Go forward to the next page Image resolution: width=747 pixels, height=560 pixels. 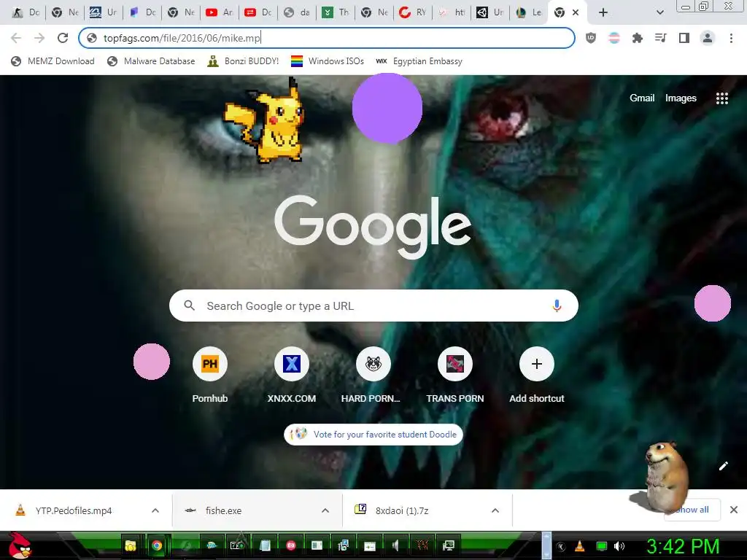[39, 38]
